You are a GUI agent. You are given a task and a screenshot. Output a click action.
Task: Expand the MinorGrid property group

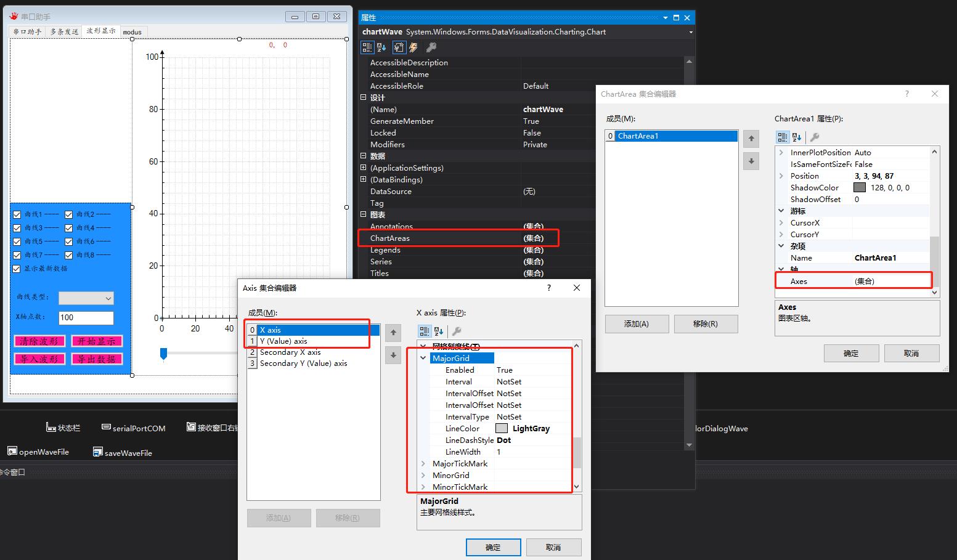[423, 475]
